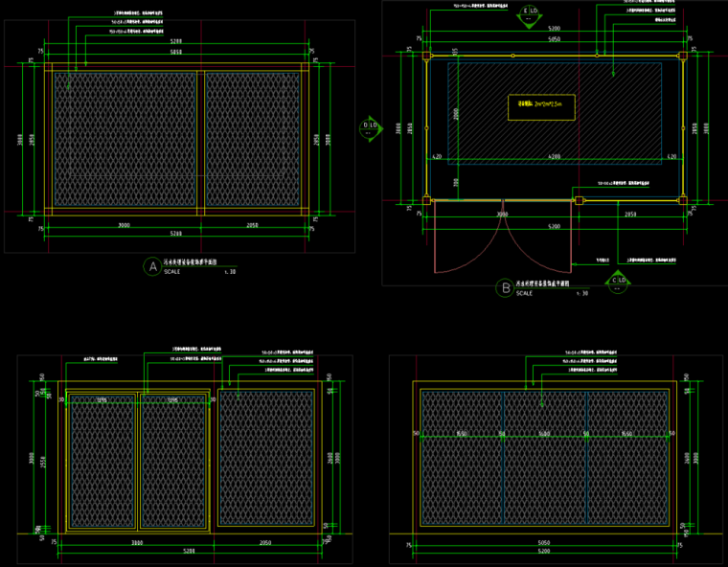Click the circled B view marker

point(503,287)
